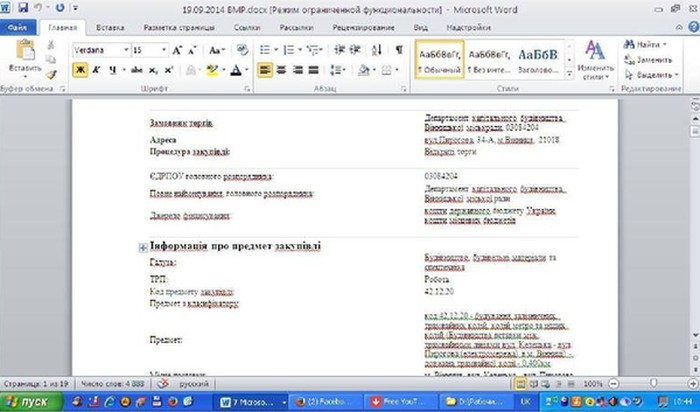Image resolution: width=700 pixels, height=412 pixels.
Task: Toggle Italic (К) formatting
Action: (96, 70)
